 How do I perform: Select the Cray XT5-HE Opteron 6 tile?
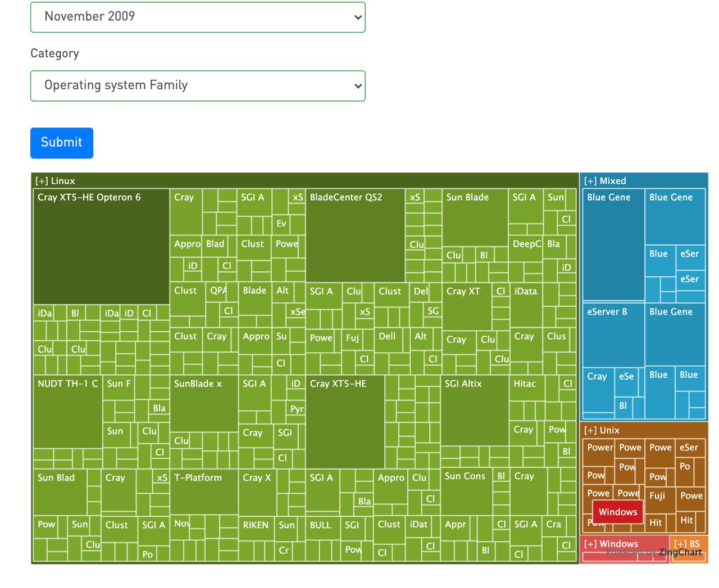coord(101,247)
